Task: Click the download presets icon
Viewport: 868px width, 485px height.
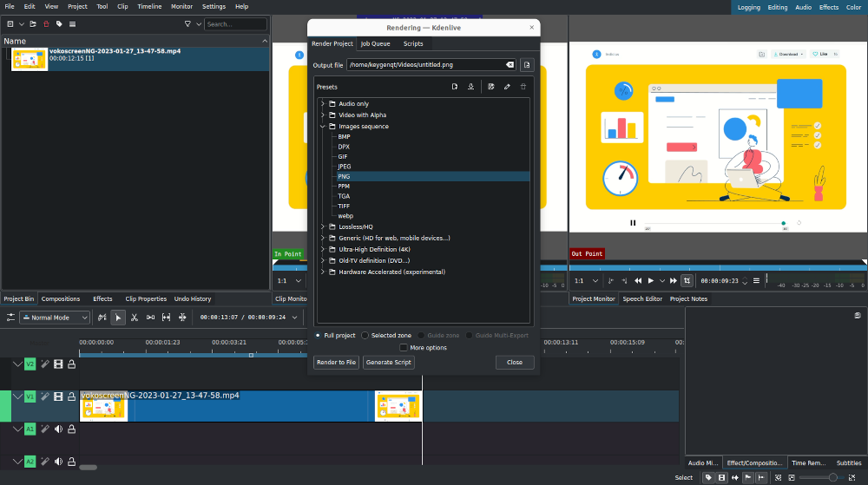Action: point(471,87)
